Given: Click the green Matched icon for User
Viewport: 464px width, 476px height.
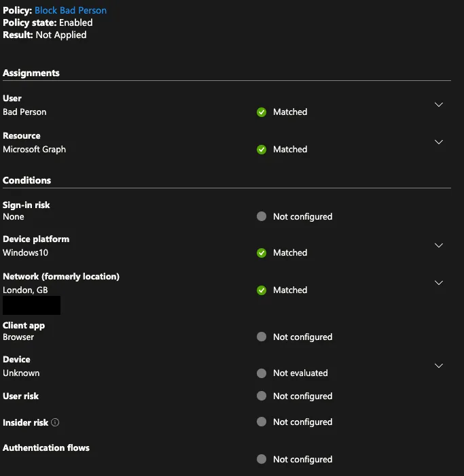Looking at the screenshot, I should coord(262,112).
